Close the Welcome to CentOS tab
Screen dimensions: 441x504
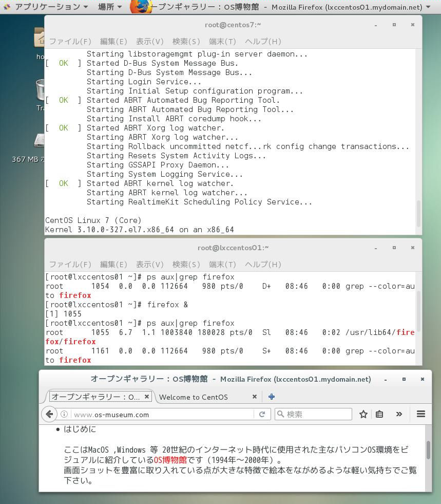[255, 397]
